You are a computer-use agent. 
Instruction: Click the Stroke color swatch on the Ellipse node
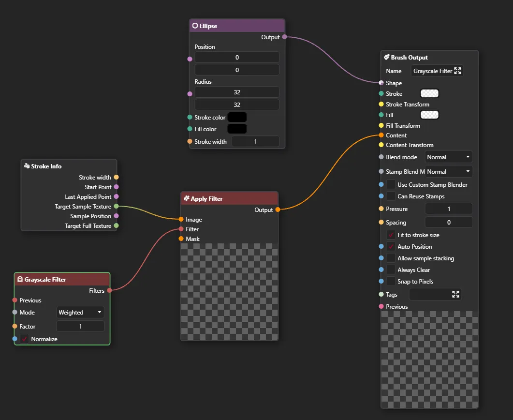coord(237,117)
